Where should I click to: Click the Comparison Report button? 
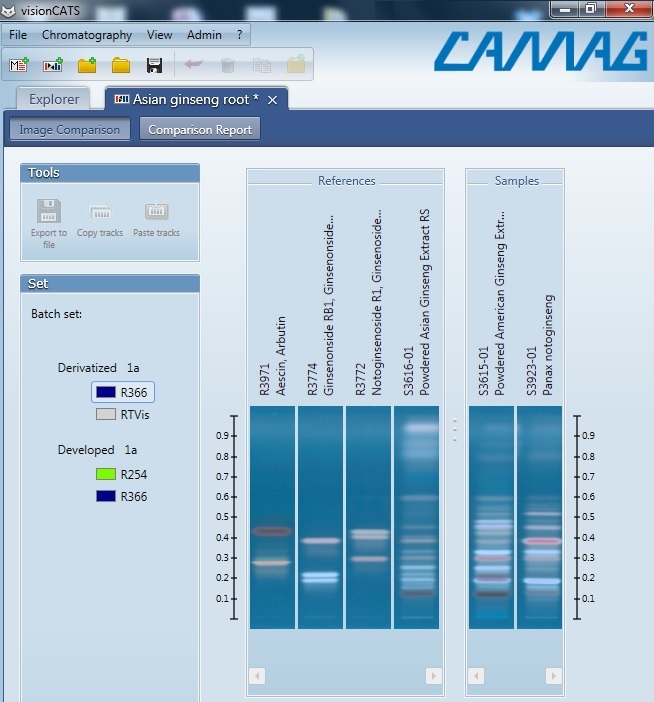(200, 129)
